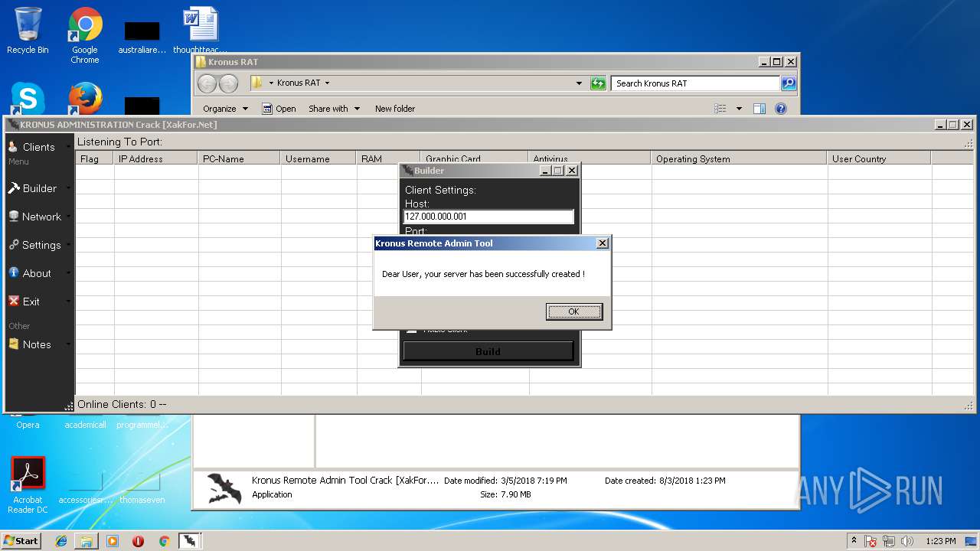Click the Acrobat Reader DC desktop shortcut
The width and height of the screenshot is (980, 551).
pos(28,485)
